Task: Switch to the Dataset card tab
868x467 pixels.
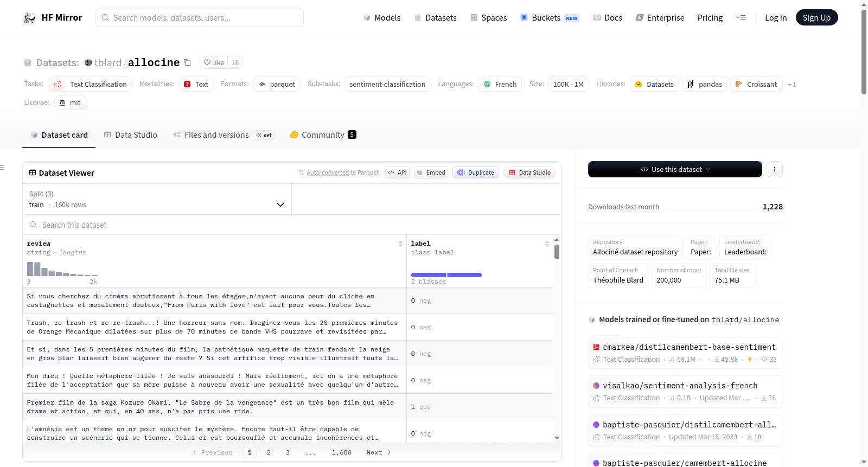Action: tap(59, 135)
